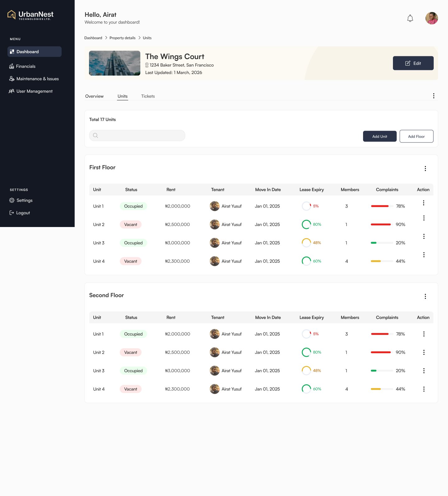Open Settings in sidebar
Screen dimensions: 448x496
[21, 200]
